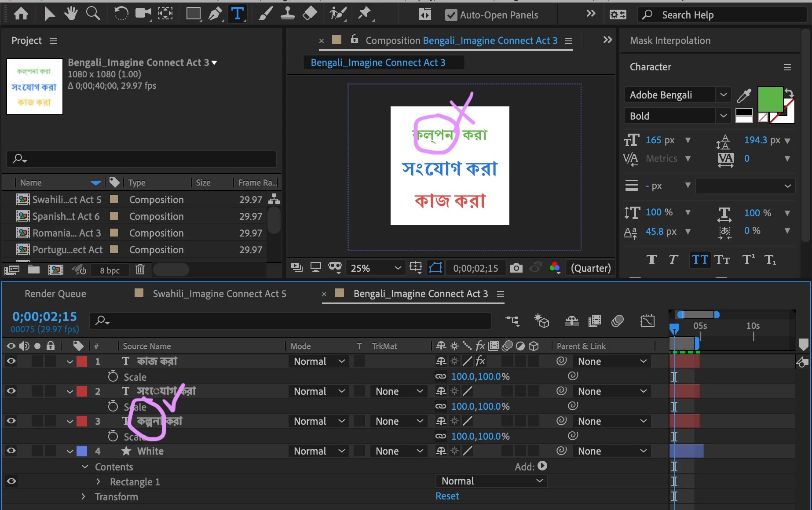Hide layer 3 with its eye icon

[x=11, y=421]
